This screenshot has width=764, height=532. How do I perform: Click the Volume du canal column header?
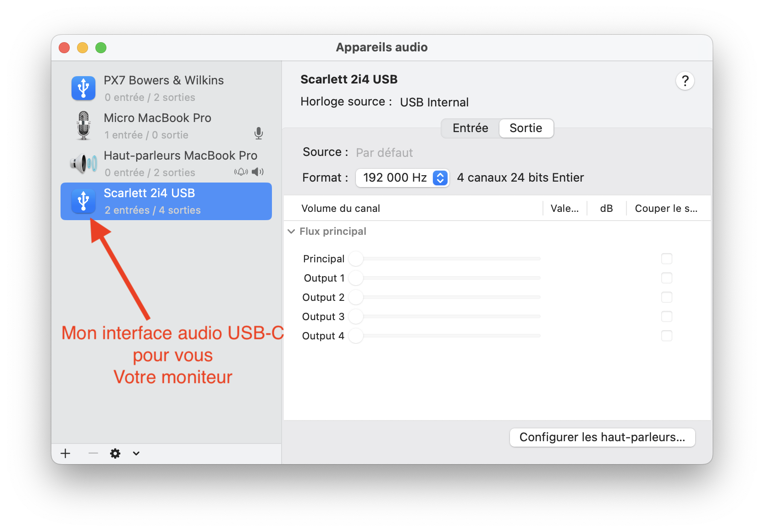point(341,209)
